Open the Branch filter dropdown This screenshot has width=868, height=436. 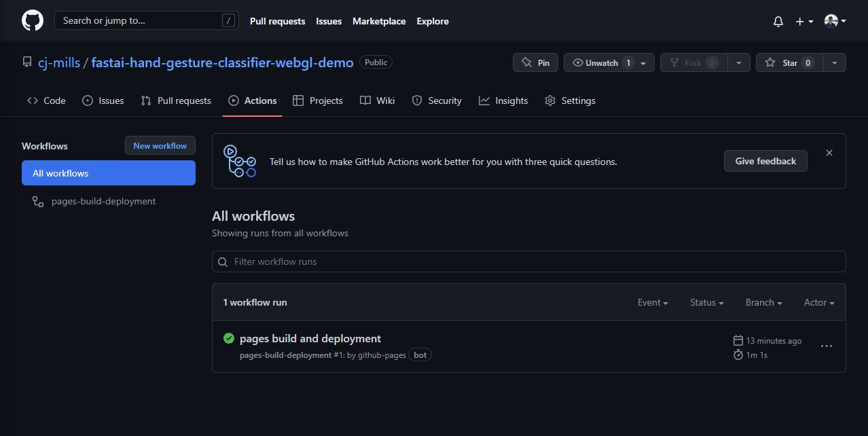[x=763, y=302]
